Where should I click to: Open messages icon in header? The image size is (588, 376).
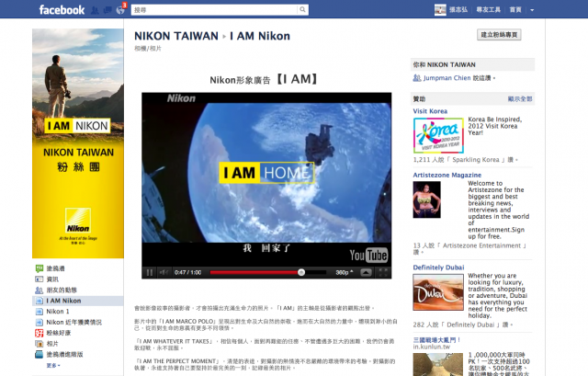coord(107,10)
